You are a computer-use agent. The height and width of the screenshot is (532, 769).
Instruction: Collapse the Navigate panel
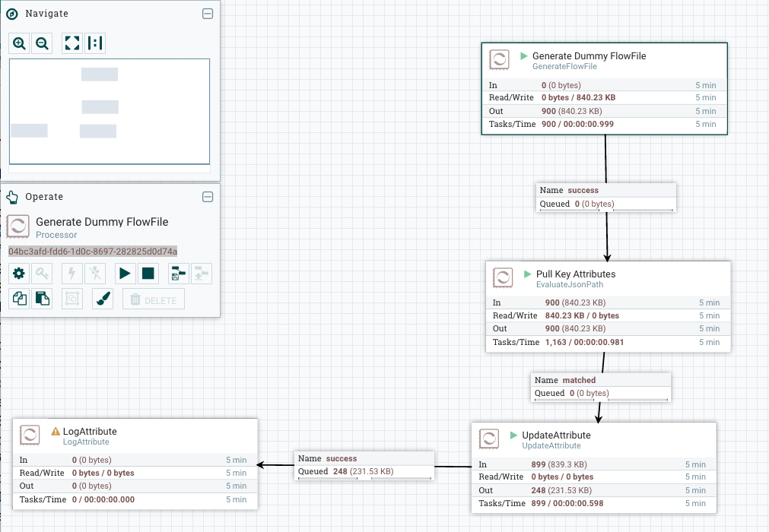coord(207,14)
